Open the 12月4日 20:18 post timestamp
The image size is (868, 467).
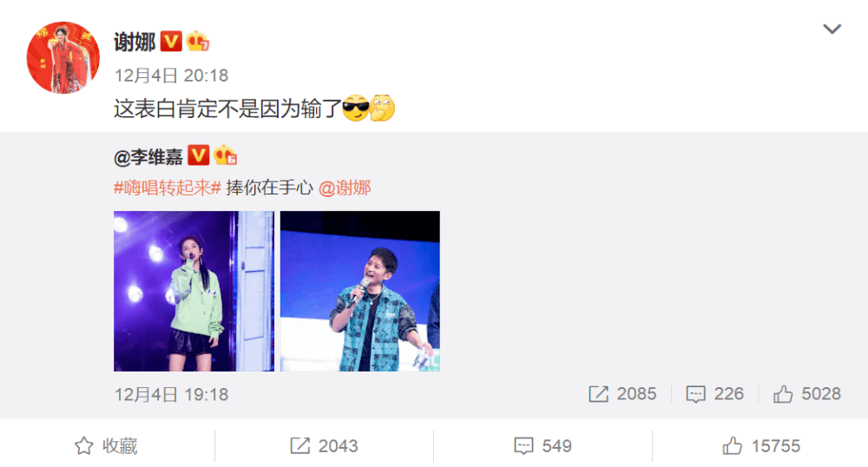(171, 76)
